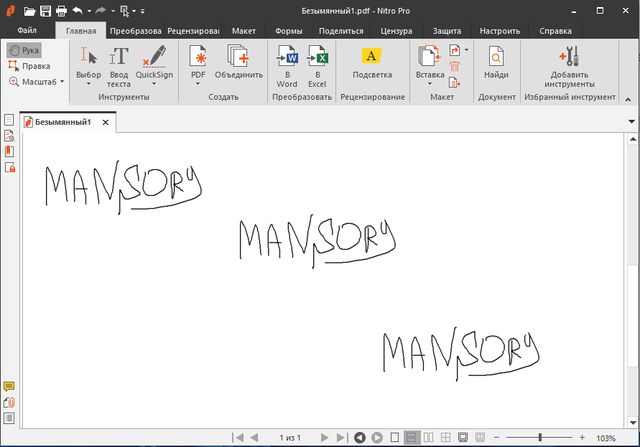
Task: Open the Найти search tool
Action: coord(496,57)
